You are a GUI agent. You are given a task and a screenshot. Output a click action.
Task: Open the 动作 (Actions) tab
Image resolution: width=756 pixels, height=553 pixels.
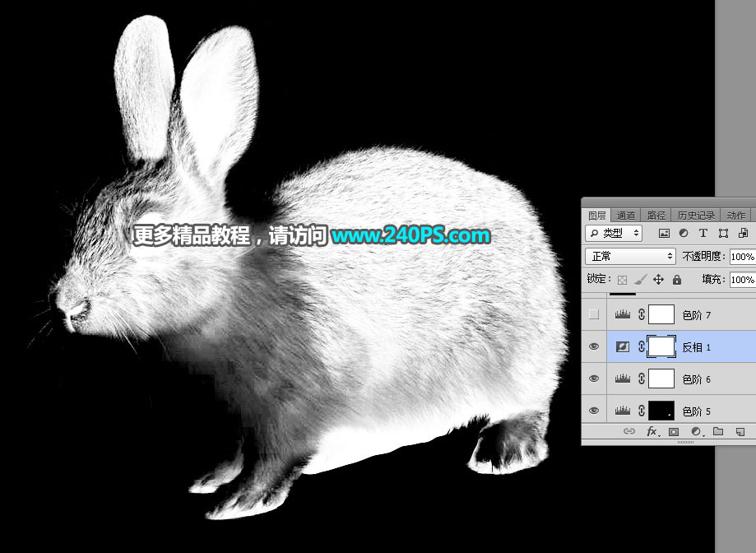pyautogui.click(x=735, y=216)
